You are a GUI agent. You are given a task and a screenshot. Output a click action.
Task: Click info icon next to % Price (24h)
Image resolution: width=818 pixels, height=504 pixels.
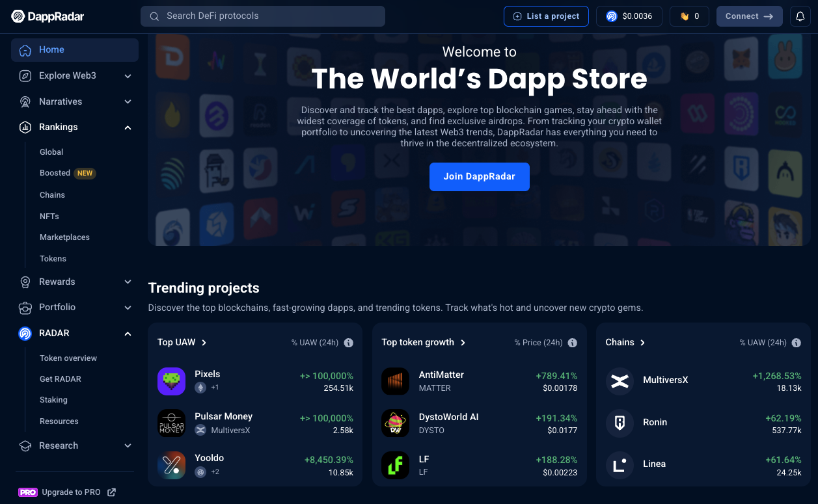pyautogui.click(x=573, y=343)
